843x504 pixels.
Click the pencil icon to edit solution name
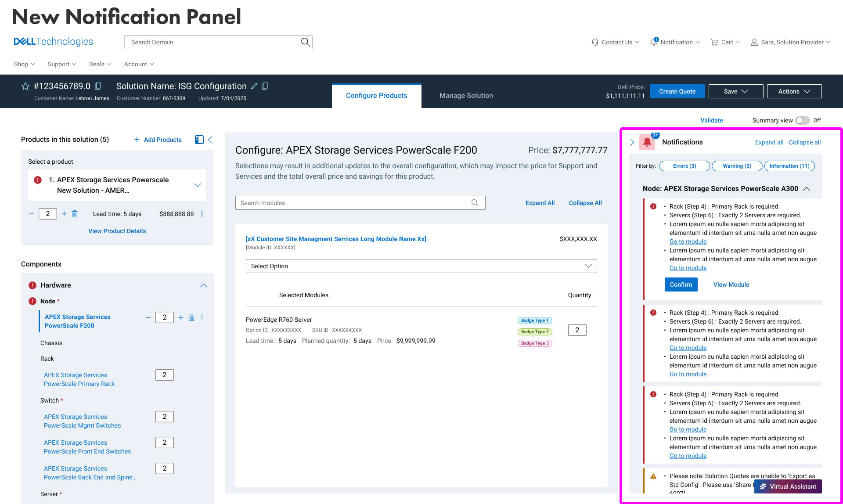point(254,86)
